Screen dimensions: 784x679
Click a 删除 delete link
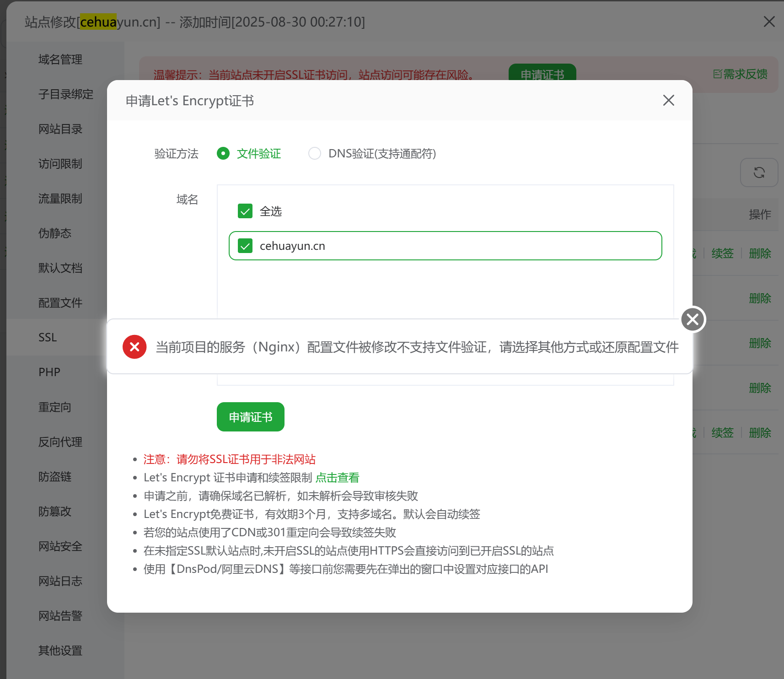(760, 298)
